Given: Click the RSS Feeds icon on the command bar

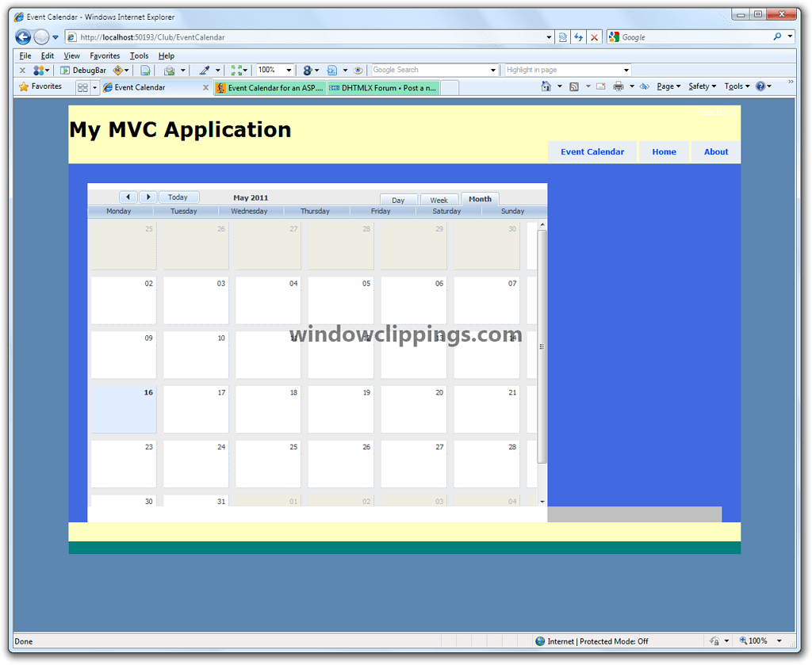Looking at the screenshot, I should [574, 86].
